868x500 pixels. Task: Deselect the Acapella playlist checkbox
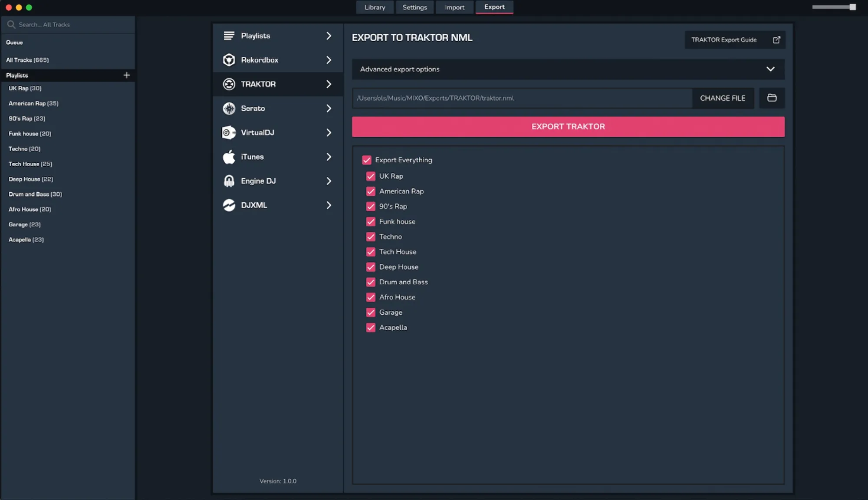[x=371, y=328]
